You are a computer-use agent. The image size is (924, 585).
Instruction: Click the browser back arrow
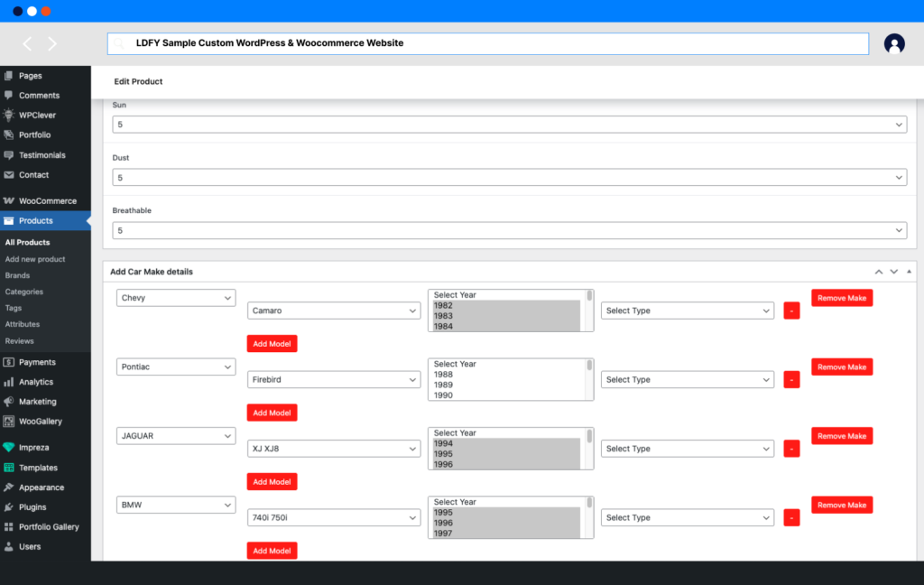27,43
